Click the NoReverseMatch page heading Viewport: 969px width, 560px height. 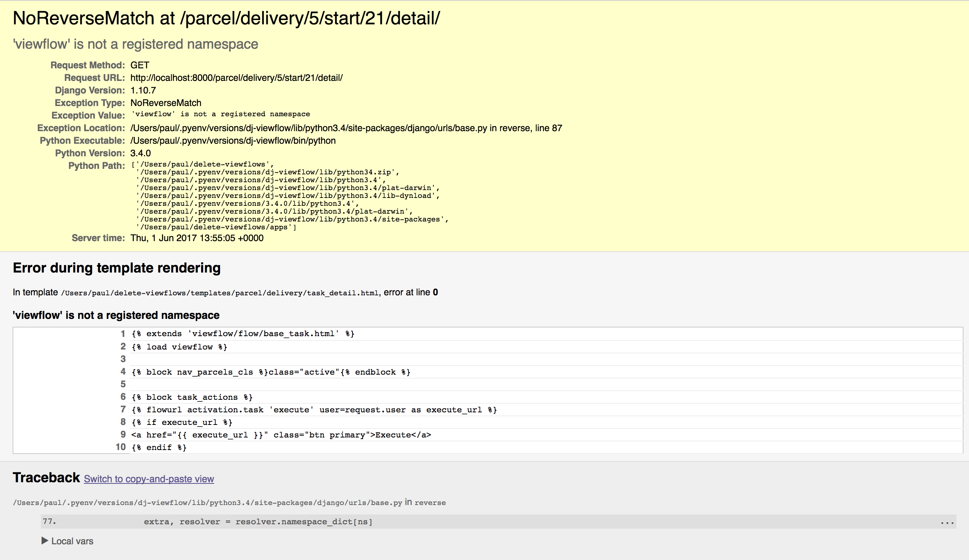click(226, 18)
